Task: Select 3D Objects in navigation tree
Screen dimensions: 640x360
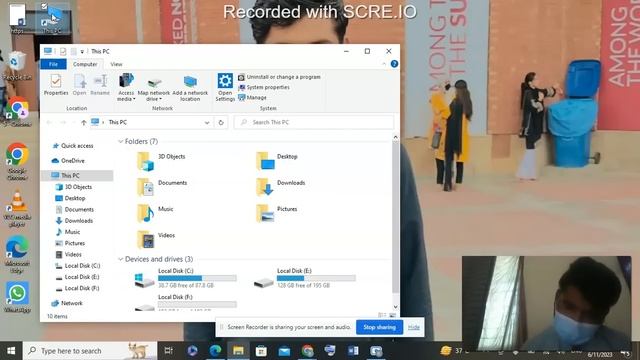Action: [73, 187]
